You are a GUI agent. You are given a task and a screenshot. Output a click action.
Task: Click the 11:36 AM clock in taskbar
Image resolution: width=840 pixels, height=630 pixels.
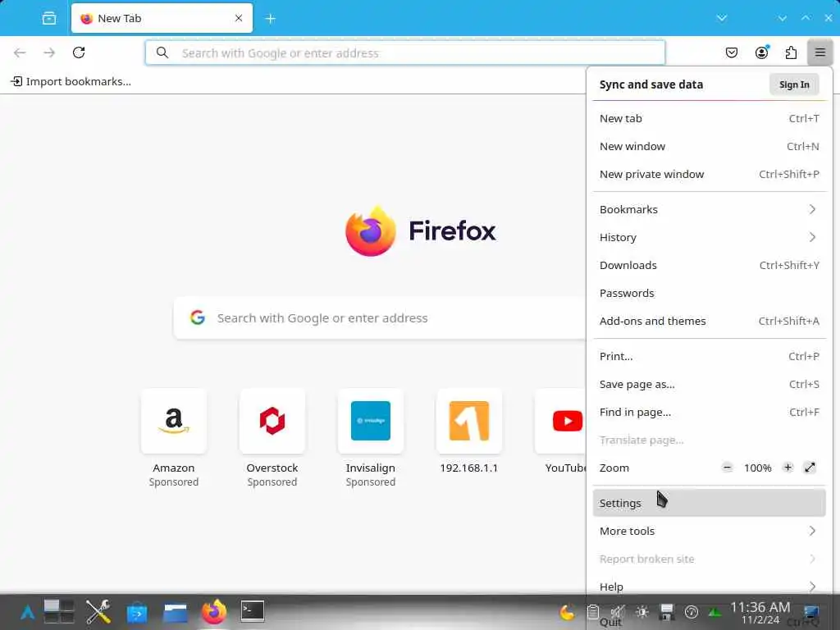pos(760,613)
